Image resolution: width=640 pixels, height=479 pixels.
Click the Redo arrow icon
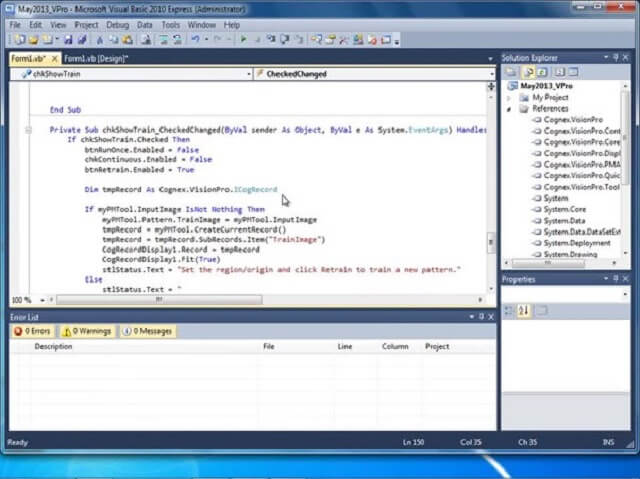click(x=218, y=40)
